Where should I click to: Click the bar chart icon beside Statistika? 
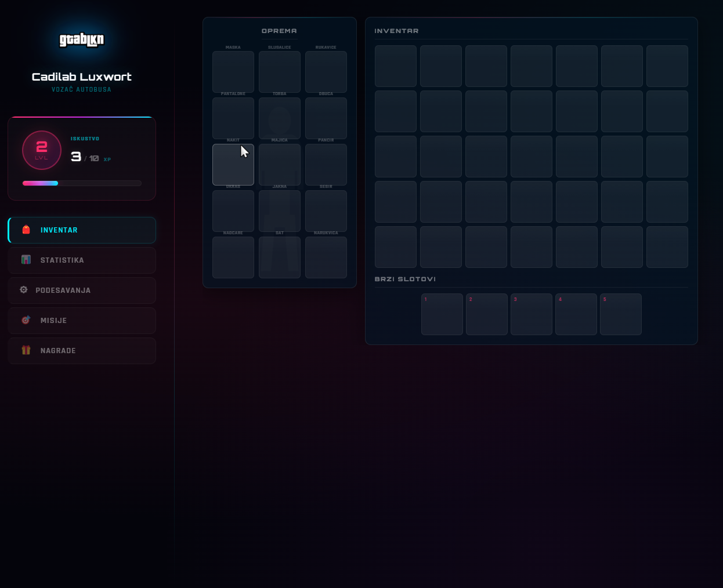click(26, 260)
